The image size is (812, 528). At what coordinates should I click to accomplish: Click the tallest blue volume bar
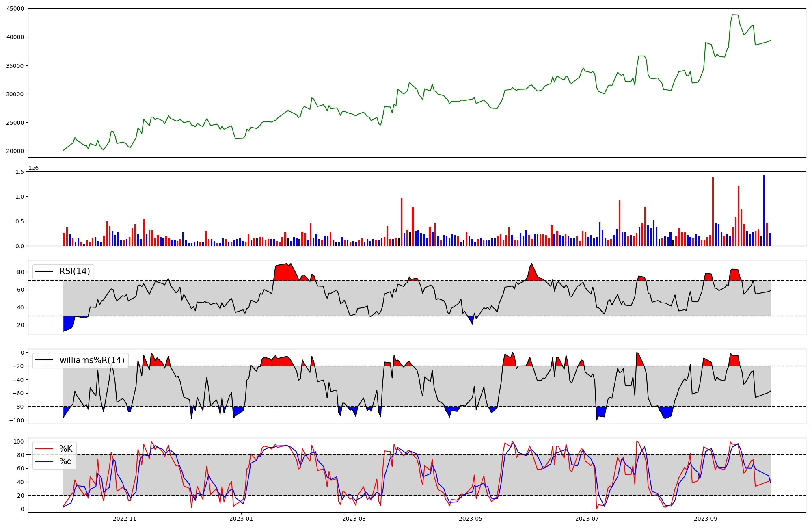coord(764,211)
